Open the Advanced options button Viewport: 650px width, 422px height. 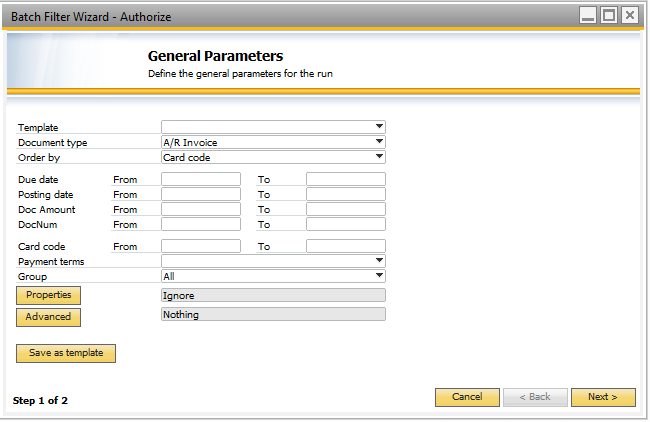[x=49, y=317]
